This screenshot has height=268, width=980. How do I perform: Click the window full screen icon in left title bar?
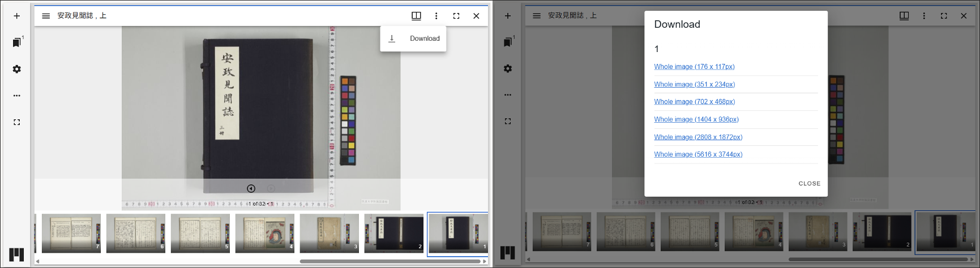456,16
